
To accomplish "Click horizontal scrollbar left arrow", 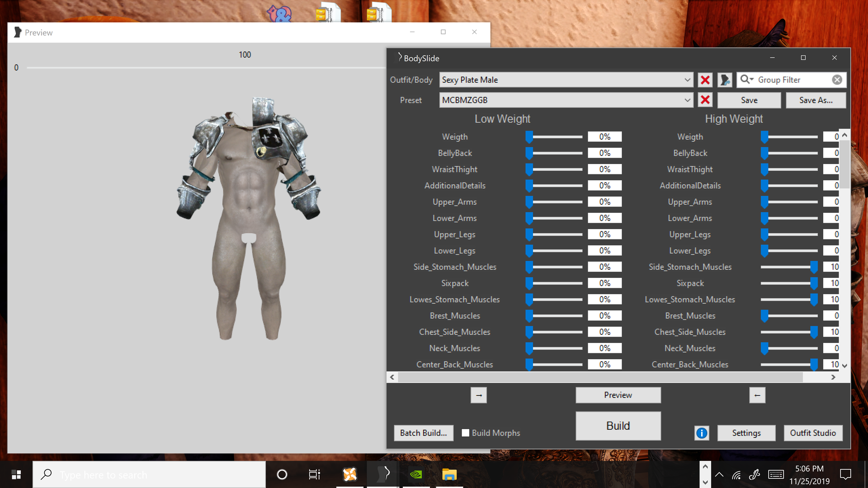I will tap(392, 377).
